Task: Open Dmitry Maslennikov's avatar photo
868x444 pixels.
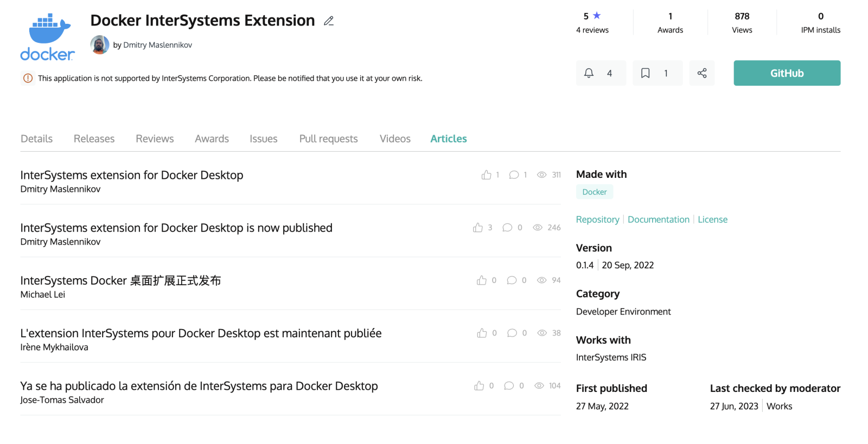Action: (x=100, y=45)
